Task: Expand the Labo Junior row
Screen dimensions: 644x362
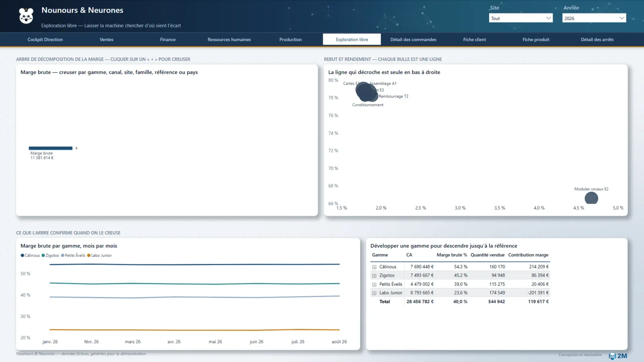Action: (x=374, y=293)
